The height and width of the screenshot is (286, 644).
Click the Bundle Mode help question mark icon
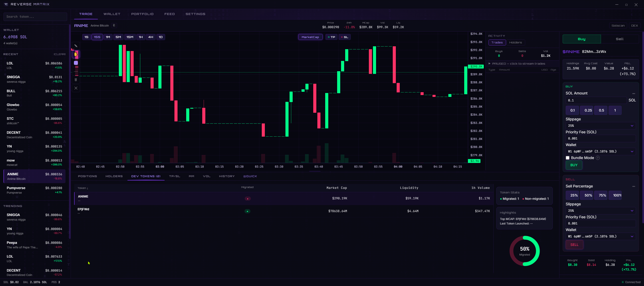click(x=597, y=158)
